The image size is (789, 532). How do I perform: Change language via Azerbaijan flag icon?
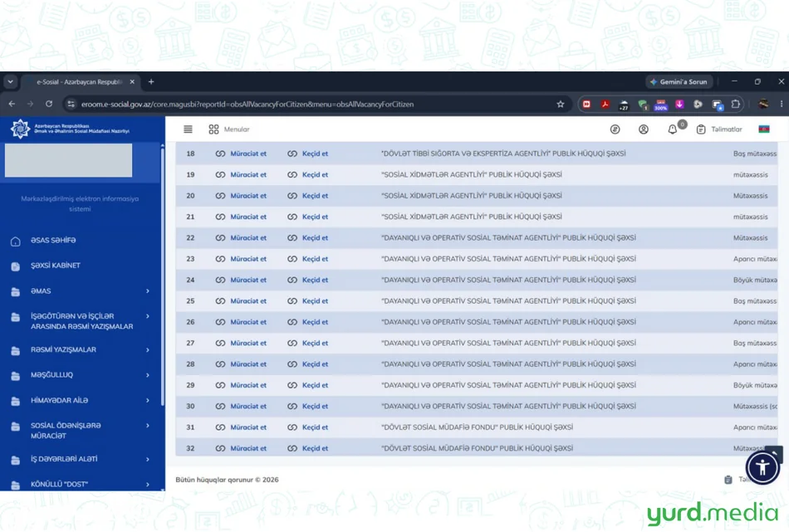click(764, 129)
